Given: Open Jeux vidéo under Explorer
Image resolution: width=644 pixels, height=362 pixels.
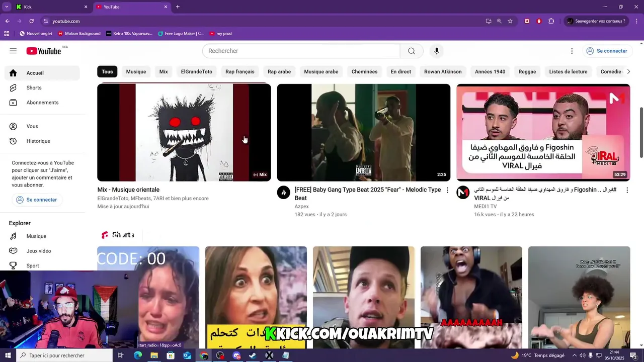Looking at the screenshot, I should [x=42, y=251].
